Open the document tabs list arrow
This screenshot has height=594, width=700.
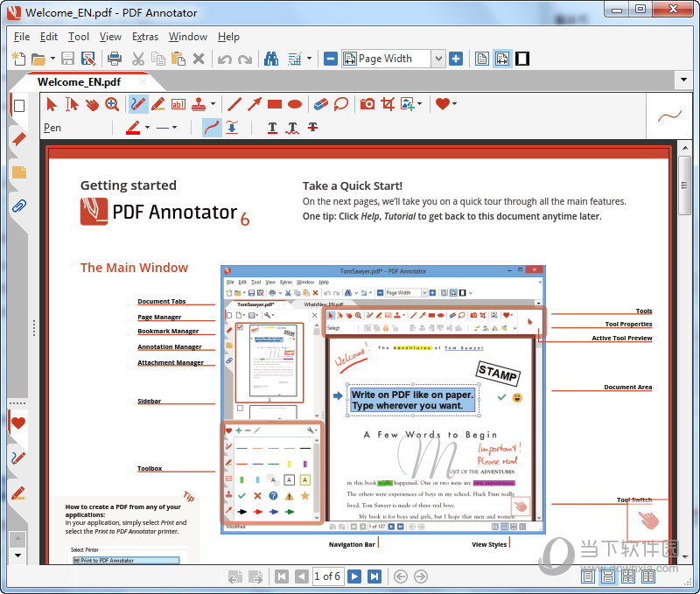point(683,80)
